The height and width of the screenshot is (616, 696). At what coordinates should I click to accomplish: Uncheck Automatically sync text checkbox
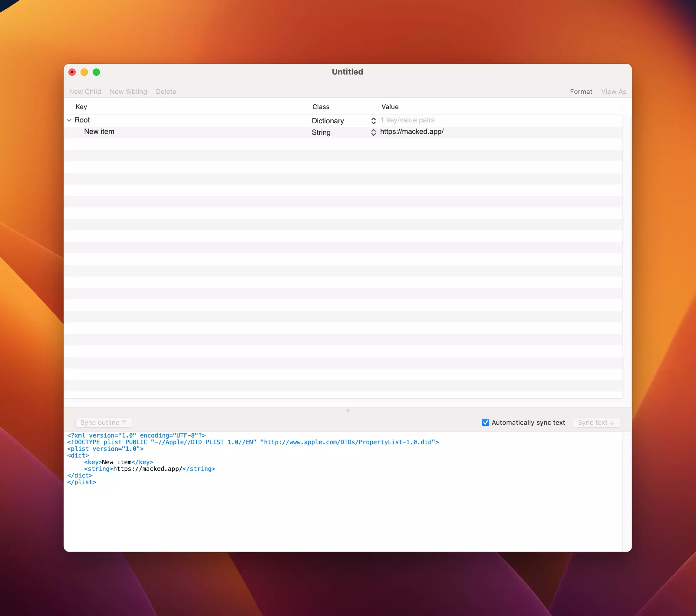click(485, 422)
